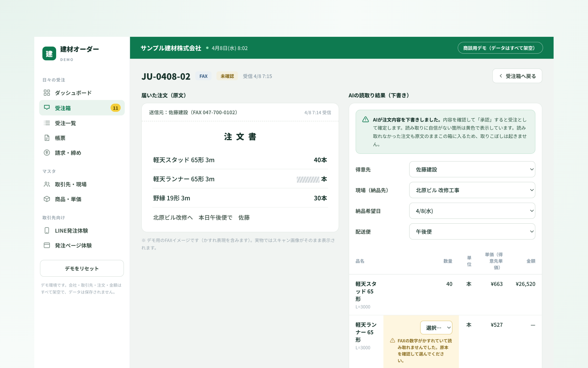The width and height of the screenshot is (588, 368).
Task: Click the header date 4月8日(水) 8:02
Action: 230,48
